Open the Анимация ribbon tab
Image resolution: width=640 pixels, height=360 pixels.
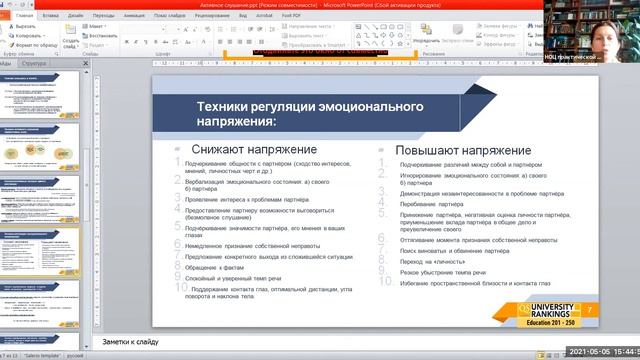point(134,16)
